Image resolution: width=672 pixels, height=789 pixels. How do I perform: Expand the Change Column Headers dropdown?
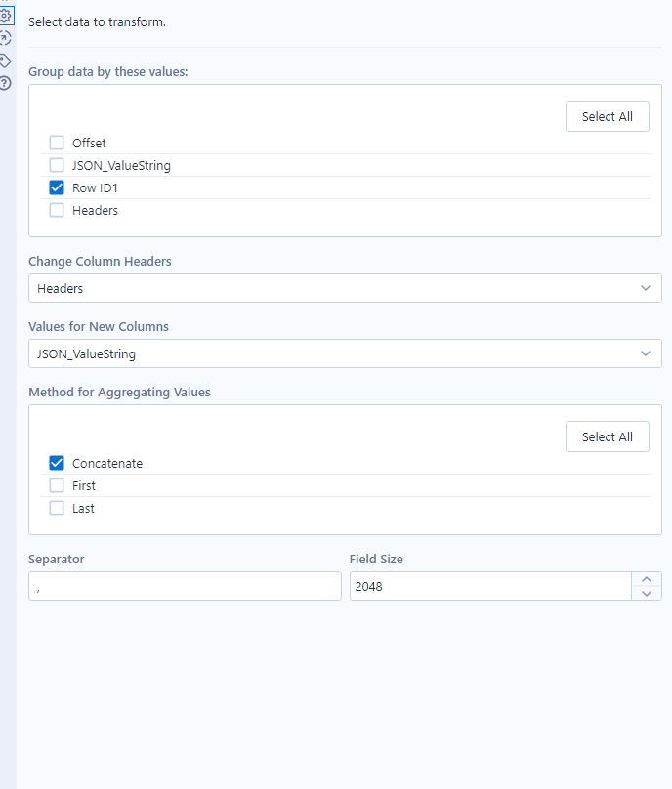pos(345,288)
